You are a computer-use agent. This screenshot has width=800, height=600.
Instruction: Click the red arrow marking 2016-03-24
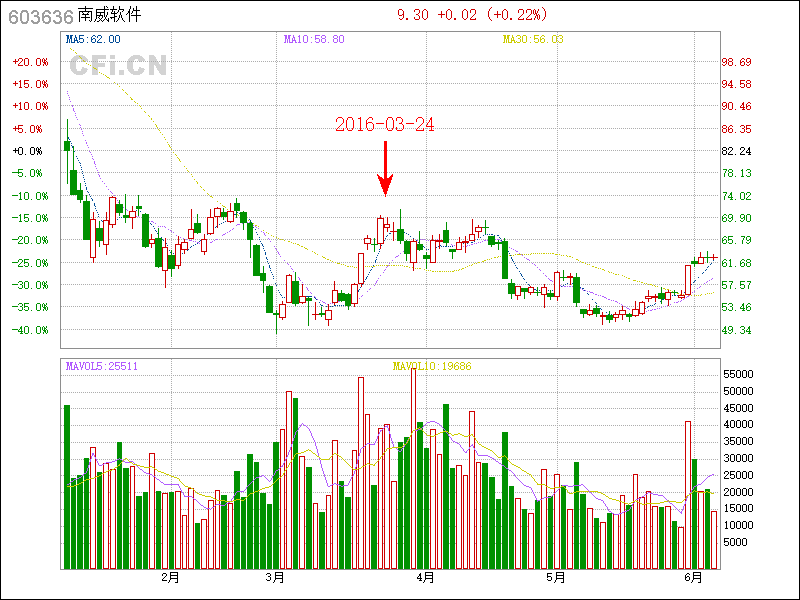click(x=385, y=168)
